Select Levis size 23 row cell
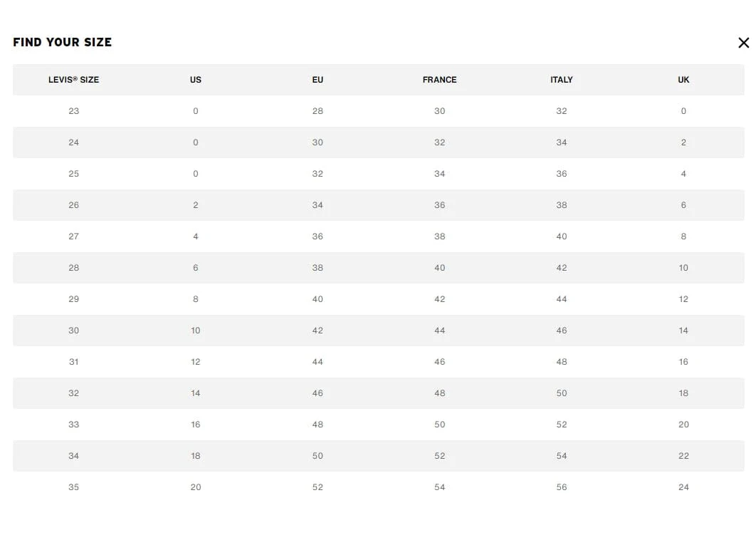The image size is (756, 535). click(74, 111)
